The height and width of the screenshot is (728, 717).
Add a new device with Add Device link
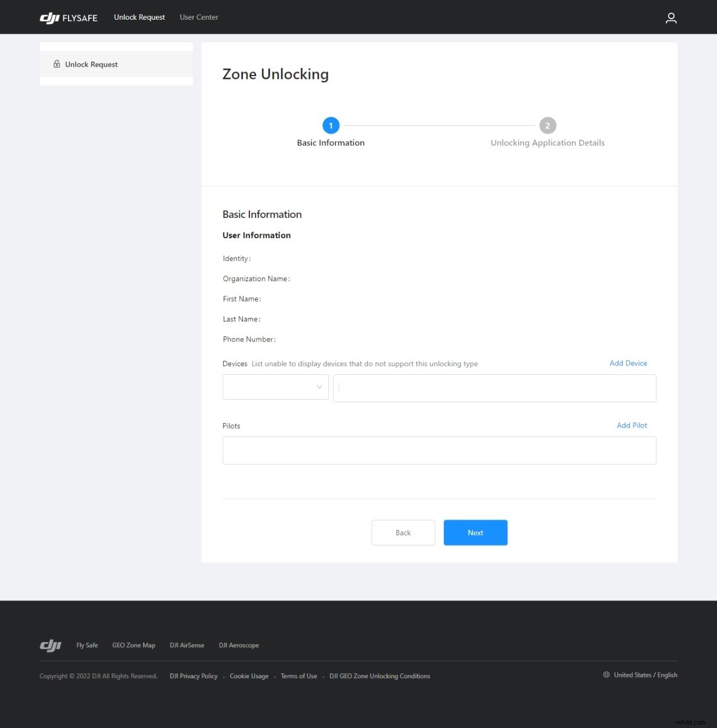click(x=628, y=363)
